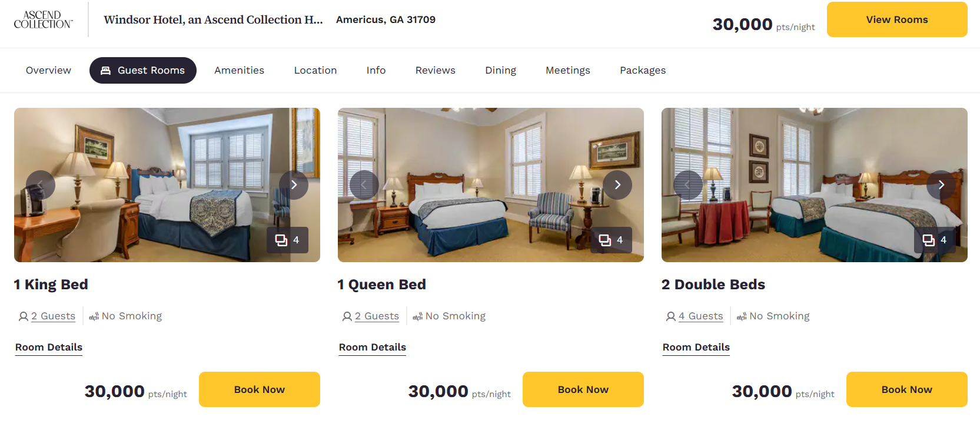Advance to next Queen Bed room photo
Screen dimensions: 980x423
click(x=617, y=185)
